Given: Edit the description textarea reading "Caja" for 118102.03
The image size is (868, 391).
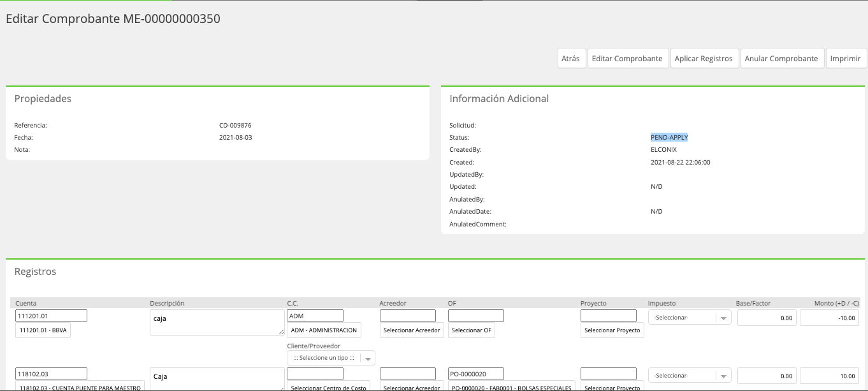Looking at the screenshot, I should [x=217, y=379].
